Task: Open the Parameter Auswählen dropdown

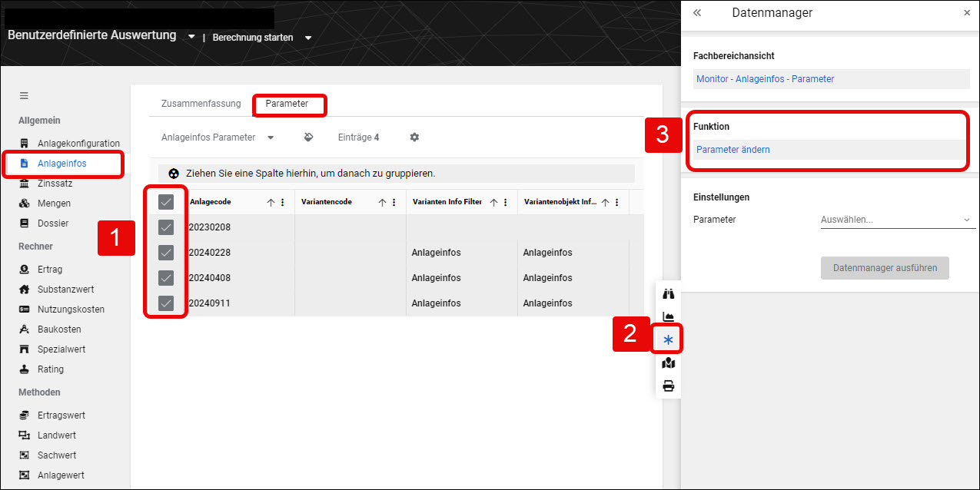Action: pyautogui.click(x=895, y=220)
